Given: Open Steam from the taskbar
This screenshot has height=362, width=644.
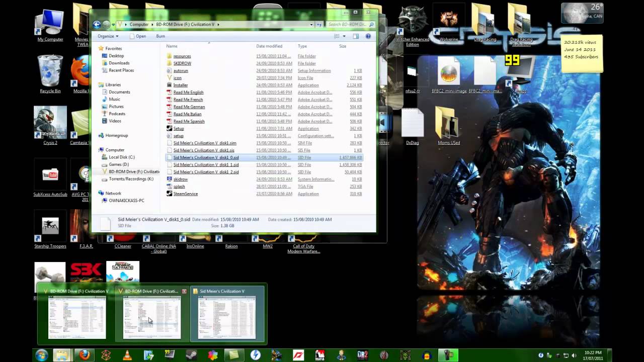Looking at the screenshot, I should (x=192, y=355).
